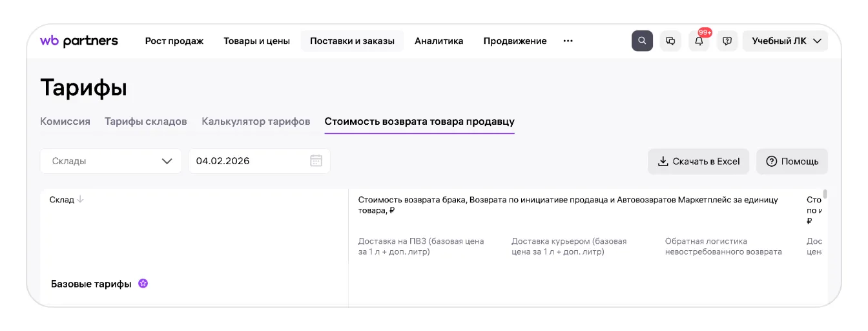Switch to Калькулятор тарифов tab
Image resolution: width=868 pixels, height=331 pixels.
pos(256,122)
